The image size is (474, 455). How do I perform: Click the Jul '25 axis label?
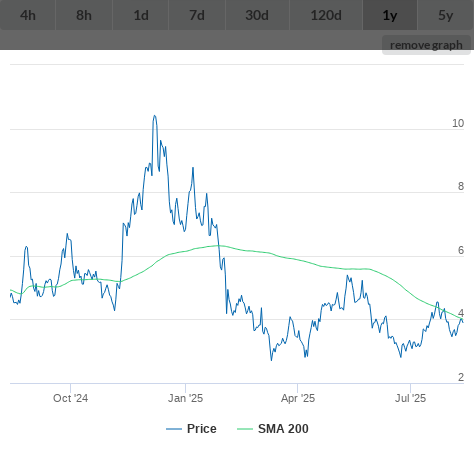pyautogui.click(x=410, y=398)
